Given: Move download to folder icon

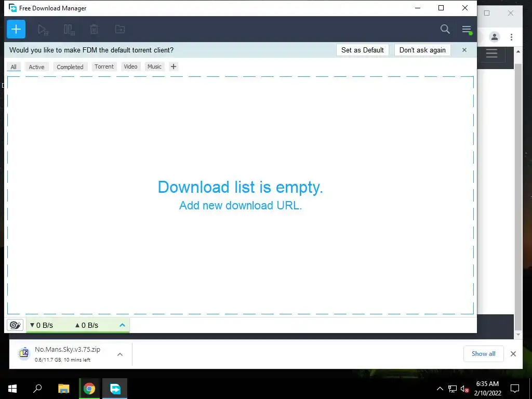Looking at the screenshot, I should [x=120, y=30].
